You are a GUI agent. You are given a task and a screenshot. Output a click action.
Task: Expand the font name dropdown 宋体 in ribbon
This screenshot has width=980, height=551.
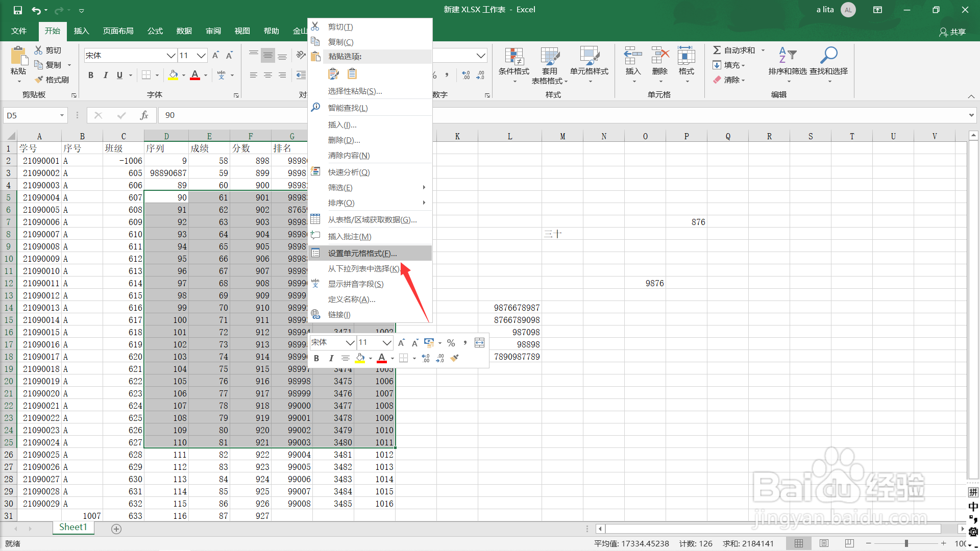pyautogui.click(x=171, y=56)
